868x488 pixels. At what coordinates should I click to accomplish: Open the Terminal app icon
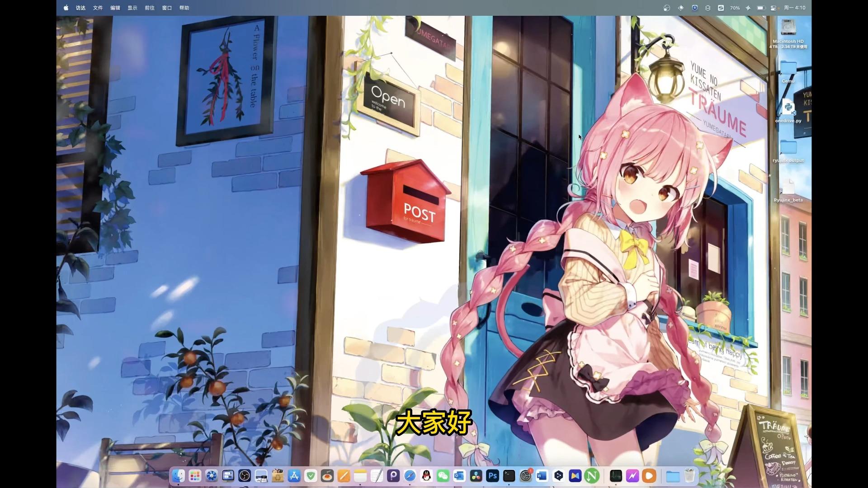click(509, 475)
